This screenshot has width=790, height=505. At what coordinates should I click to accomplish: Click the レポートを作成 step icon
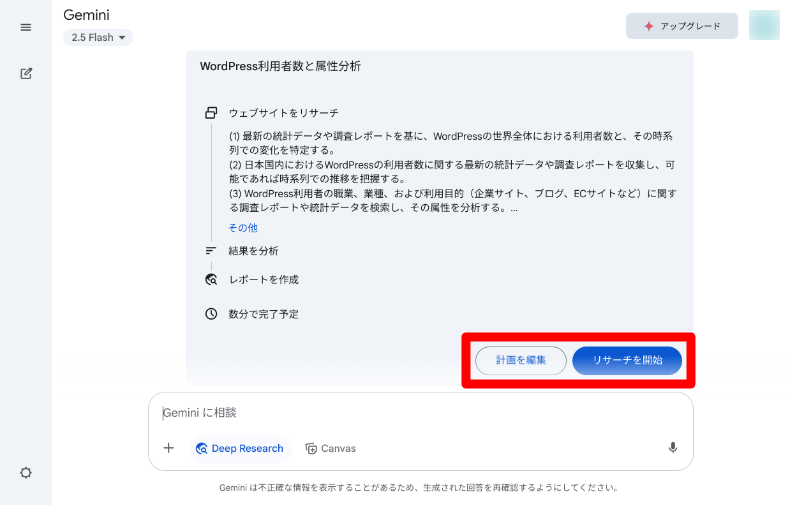coord(211,279)
